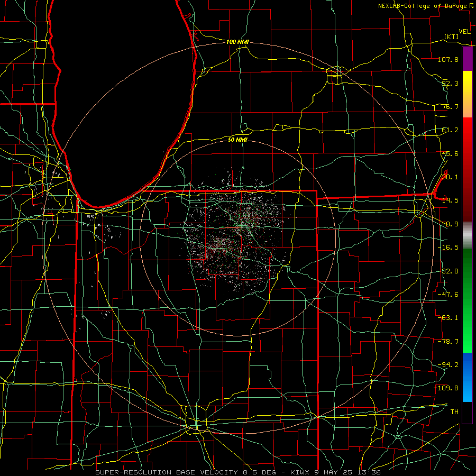
Task: Click the 30.1 legend value
Action: coord(450,177)
